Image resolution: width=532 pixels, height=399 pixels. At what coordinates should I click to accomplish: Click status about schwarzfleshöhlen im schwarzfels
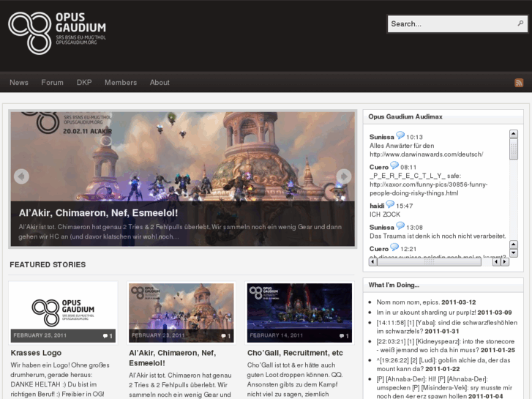pos(447,327)
